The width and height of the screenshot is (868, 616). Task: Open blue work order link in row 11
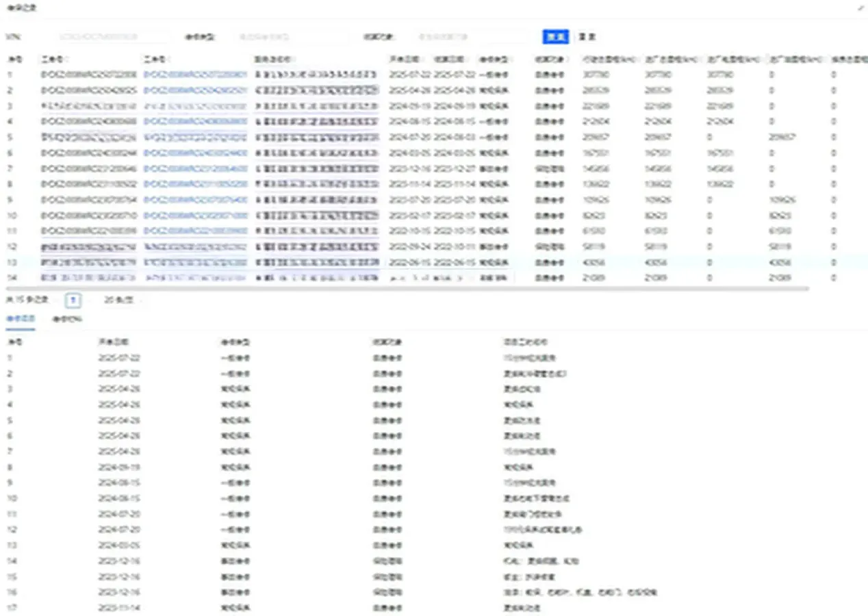coord(195,231)
